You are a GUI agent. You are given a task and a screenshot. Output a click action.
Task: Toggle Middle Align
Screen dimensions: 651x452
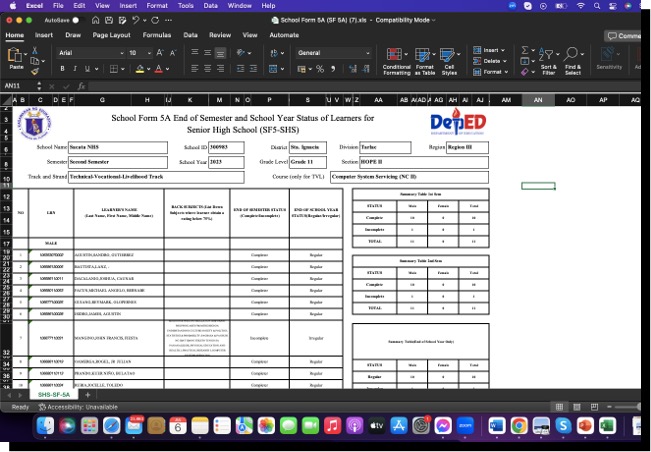point(207,52)
